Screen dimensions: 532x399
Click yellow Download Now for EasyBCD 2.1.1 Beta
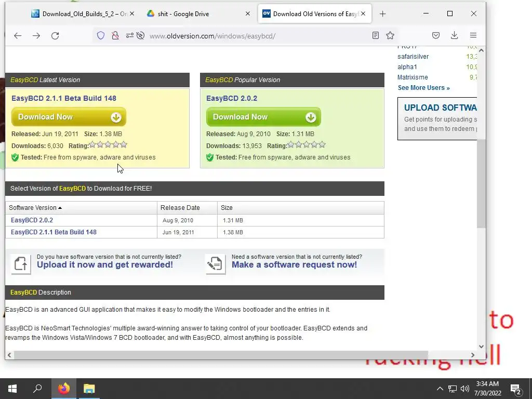(69, 117)
